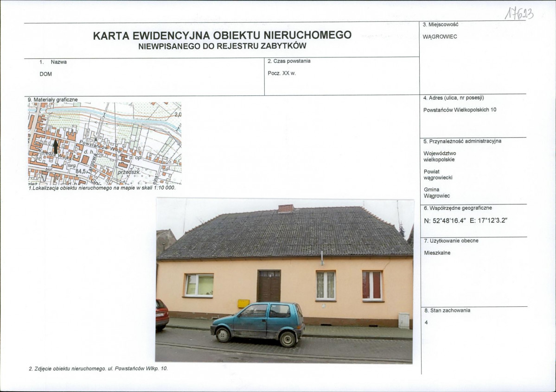556x392 pixels.
Task: Click the value 'Wągrowiec' under Gmina
Action: click(x=437, y=196)
